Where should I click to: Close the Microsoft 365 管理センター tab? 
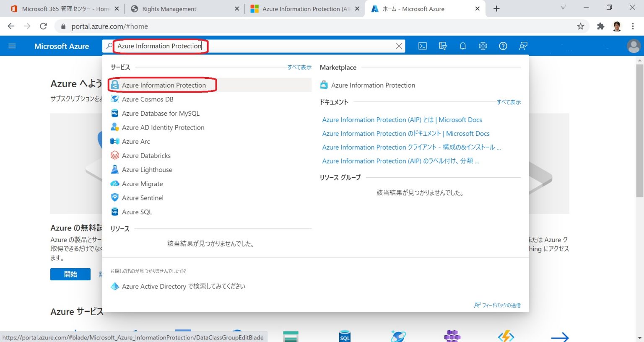[x=117, y=9]
